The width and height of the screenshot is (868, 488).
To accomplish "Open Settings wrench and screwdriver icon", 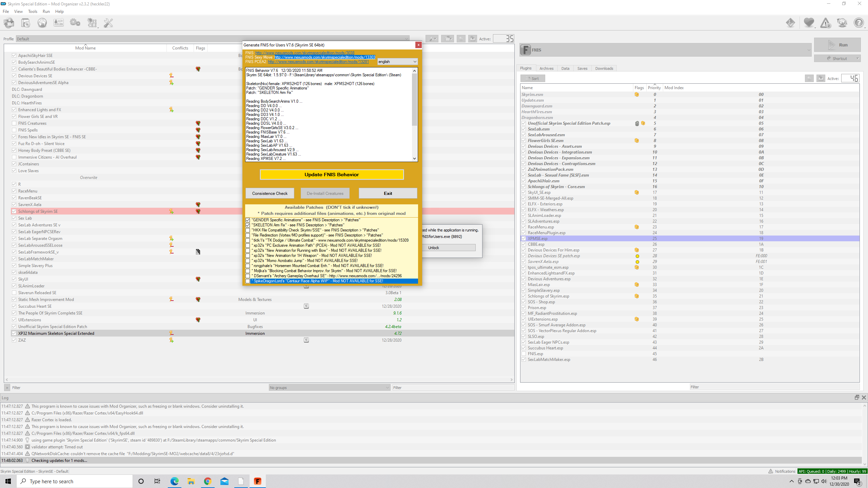I will [x=108, y=23].
